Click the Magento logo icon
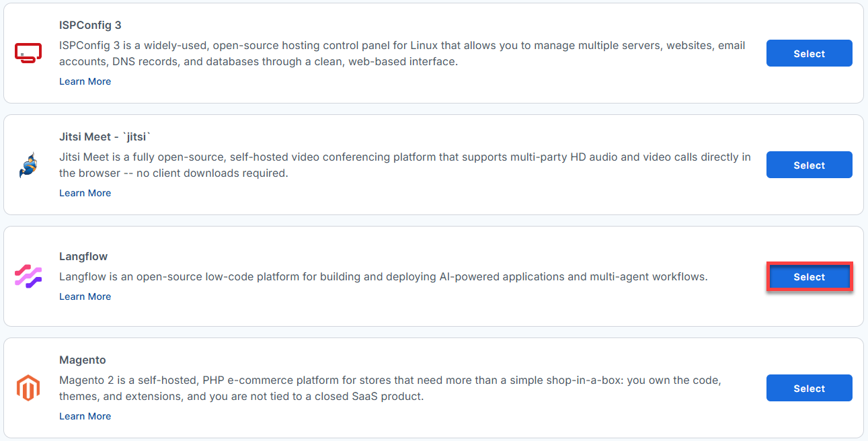This screenshot has height=441, width=868. (x=28, y=388)
